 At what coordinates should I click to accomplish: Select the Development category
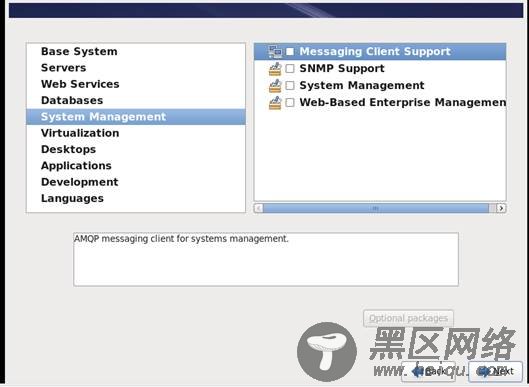click(x=136, y=182)
